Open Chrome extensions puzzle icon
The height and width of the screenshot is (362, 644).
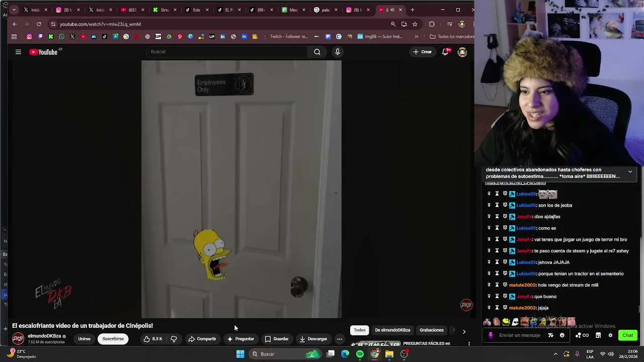[x=432, y=24]
